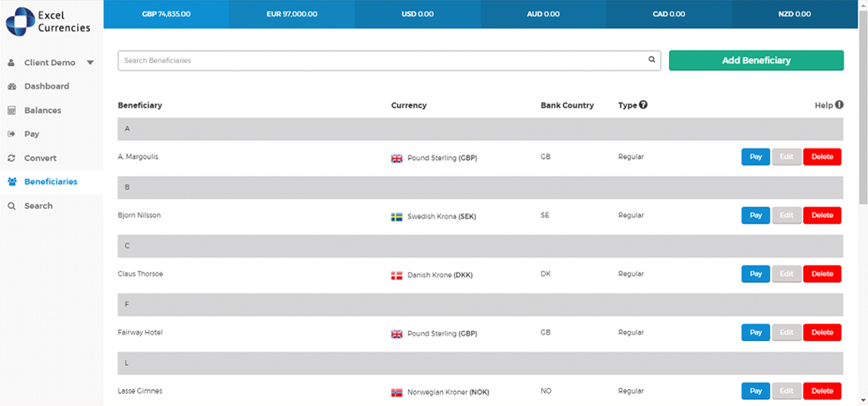868x406 pixels.
Task: Pay beneficiary A. Margoulis
Action: pos(755,157)
